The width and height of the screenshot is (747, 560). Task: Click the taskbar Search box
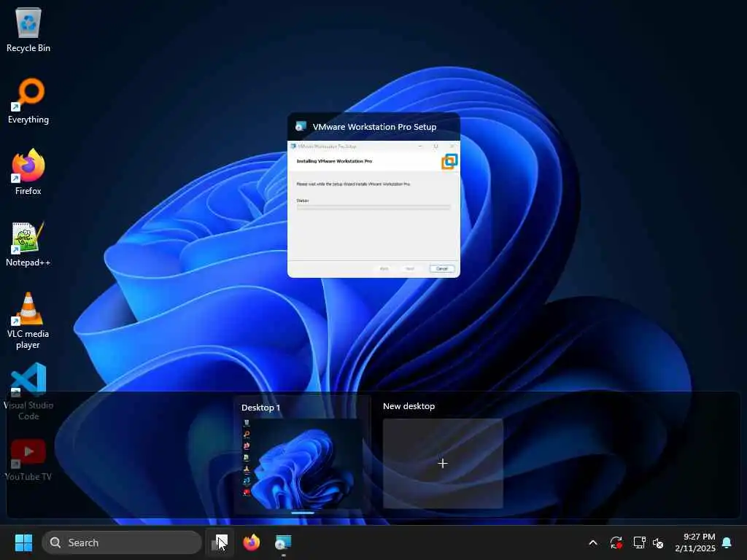pos(122,542)
